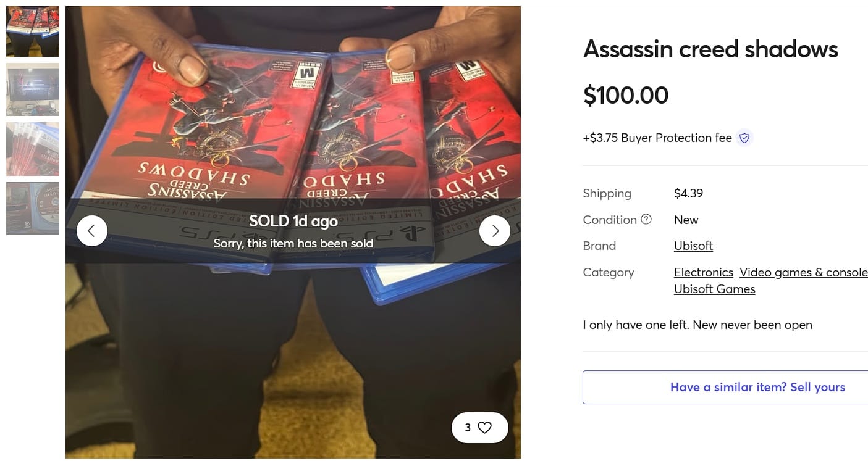The image size is (868, 461).
Task: Select the third thumbnail of stacked game cases
Action: (x=33, y=149)
